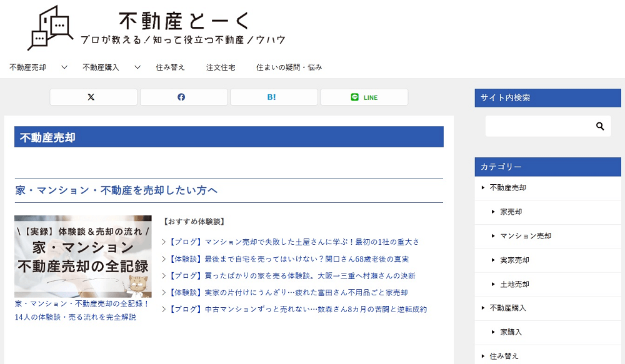This screenshot has height=364, width=625.
Task: Click the tagline プロが教える!知って役立つ不動産ノウハウ
Action: tap(183, 40)
